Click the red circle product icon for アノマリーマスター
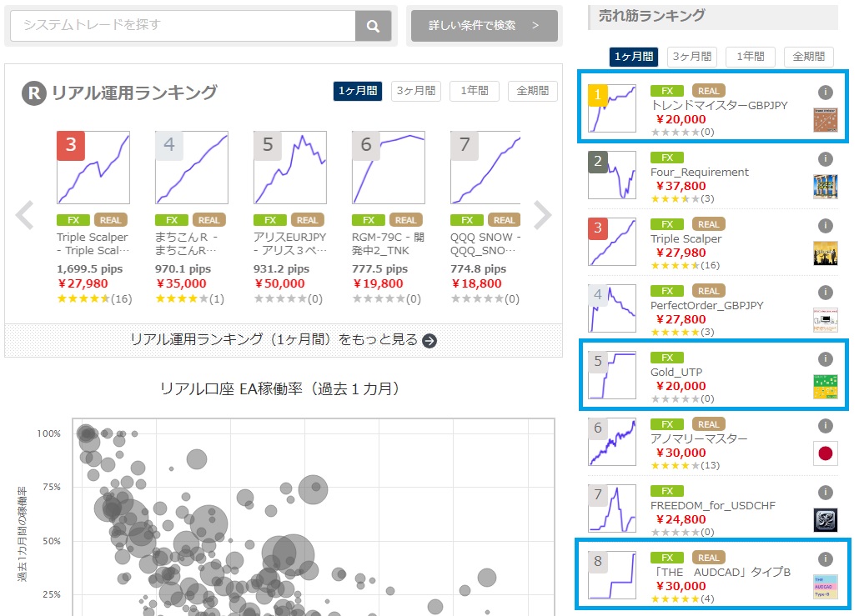Image resolution: width=859 pixels, height=616 pixels. [x=825, y=453]
